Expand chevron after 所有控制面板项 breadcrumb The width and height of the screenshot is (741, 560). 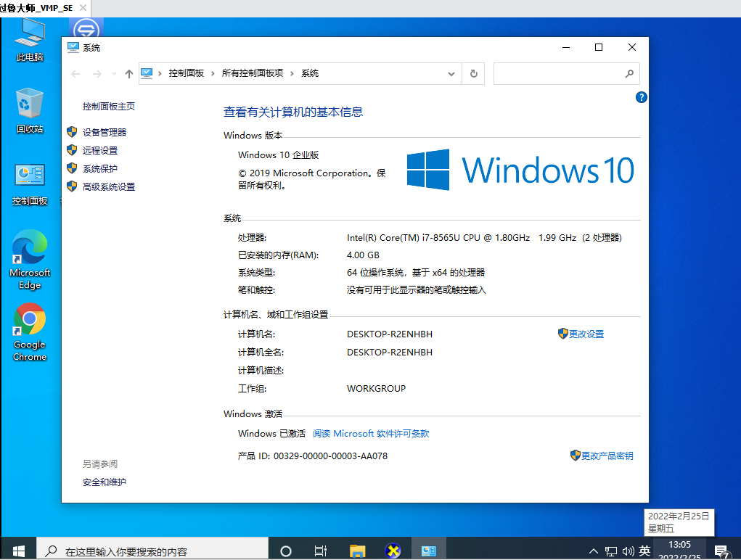[x=292, y=73]
